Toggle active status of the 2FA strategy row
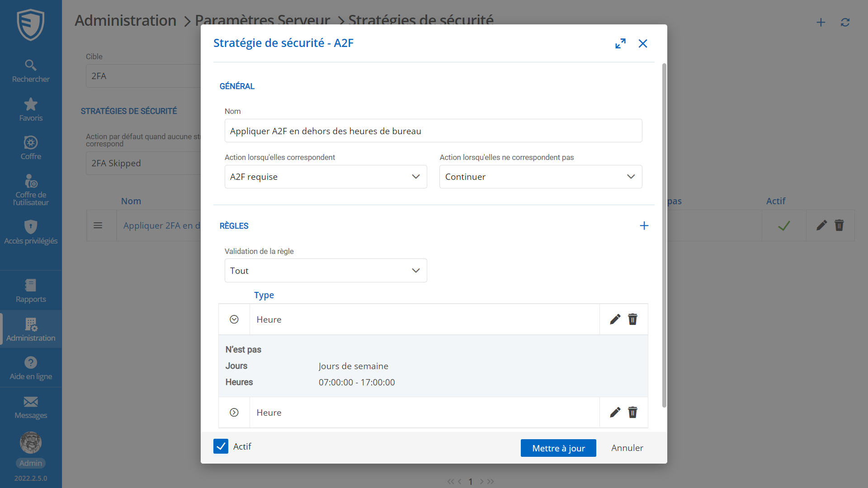The height and width of the screenshot is (488, 868). [x=784, y=225]
